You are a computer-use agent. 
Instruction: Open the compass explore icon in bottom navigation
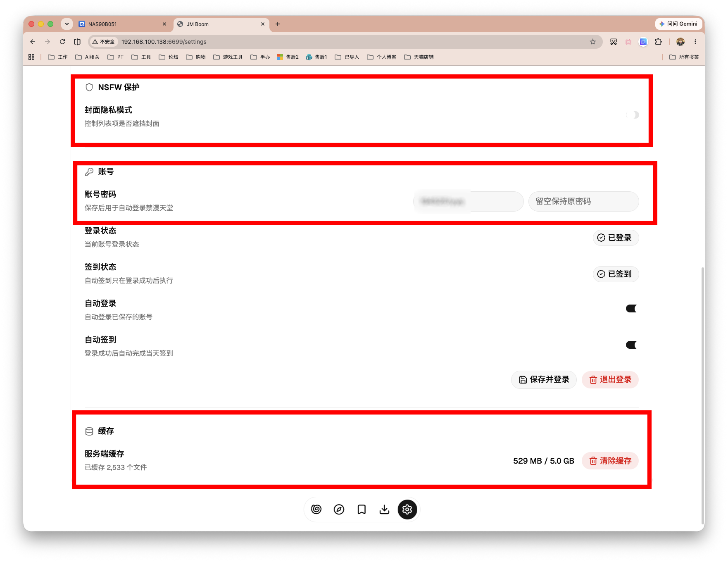coord(339,510)
